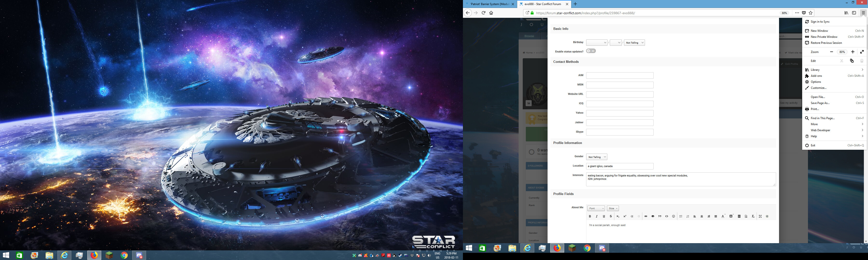
Task: Insert a quote block with the quote icon
Action: 660,216
